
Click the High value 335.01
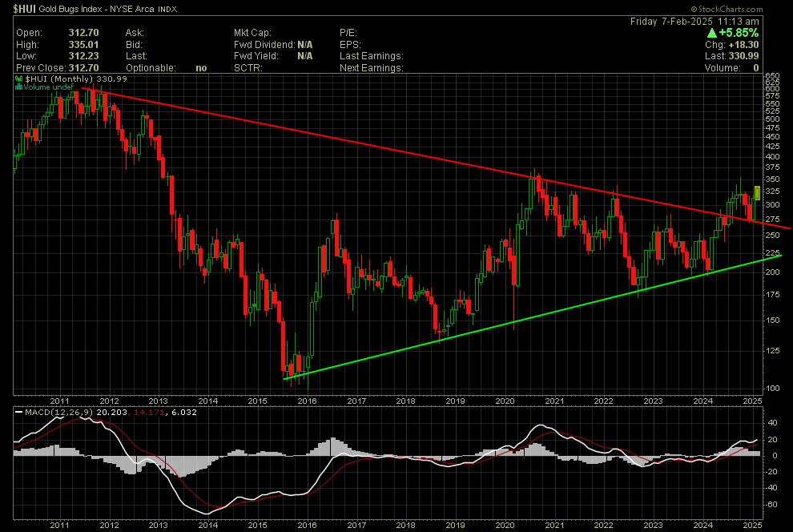pyautogui.click(x=83, y=45)
